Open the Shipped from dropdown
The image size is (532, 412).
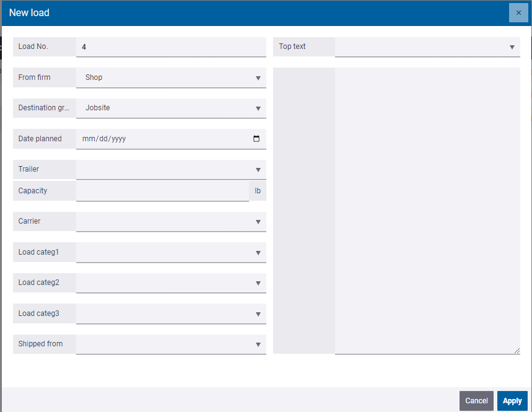[171, 344]
